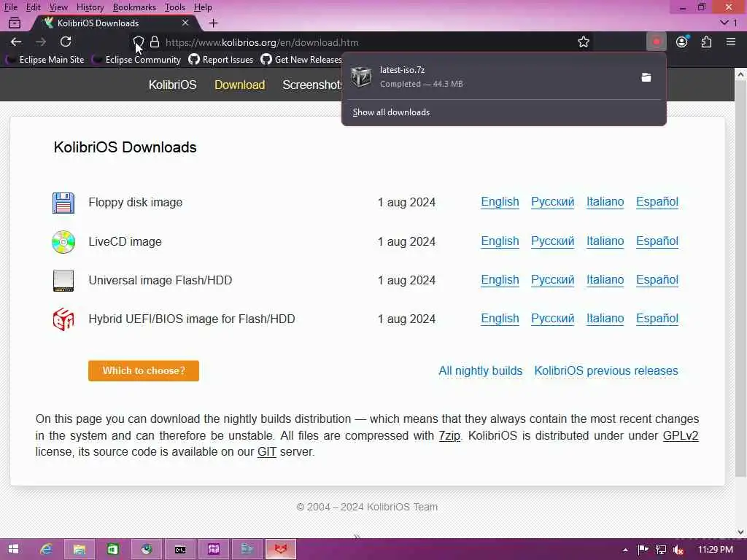Open KolibriOS previous releases link
This screenshot has height=560, width=747.
606,371
